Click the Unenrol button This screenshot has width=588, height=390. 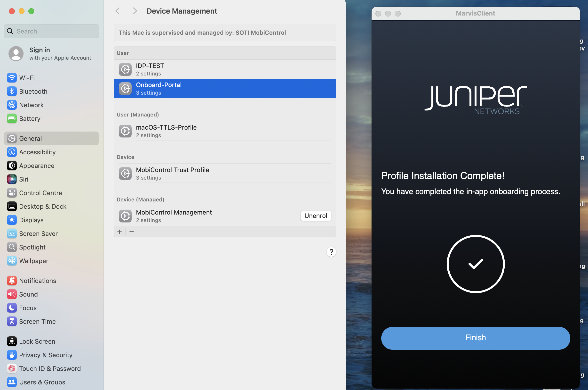pos(316,216)
